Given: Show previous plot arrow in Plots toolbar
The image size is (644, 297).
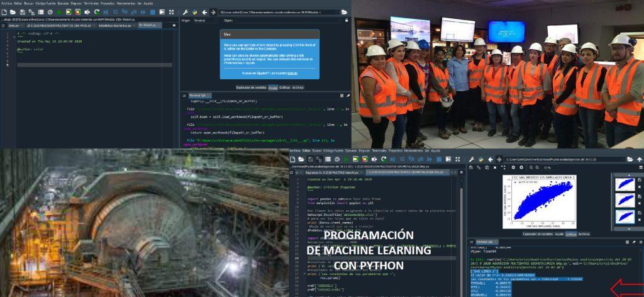Looking at the screenshot, I should coord(513,167).
